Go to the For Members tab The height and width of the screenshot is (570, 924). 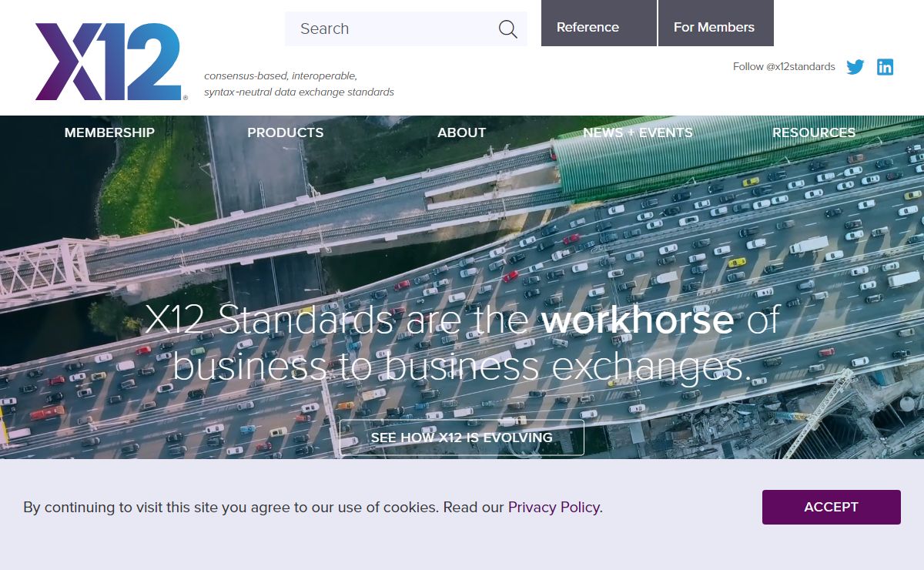tap(714, 27)
